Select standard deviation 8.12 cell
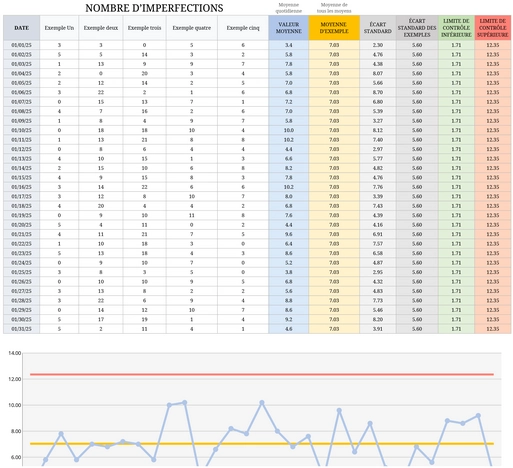The height and width of the screenshot is (468, 513). tap(378, 130)
